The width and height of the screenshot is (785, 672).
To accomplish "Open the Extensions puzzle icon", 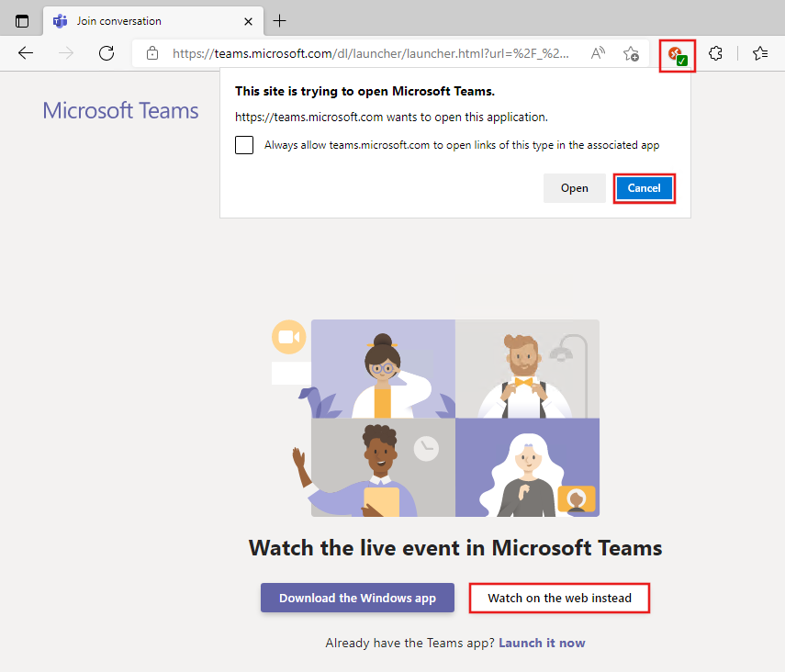I will 715,53.
